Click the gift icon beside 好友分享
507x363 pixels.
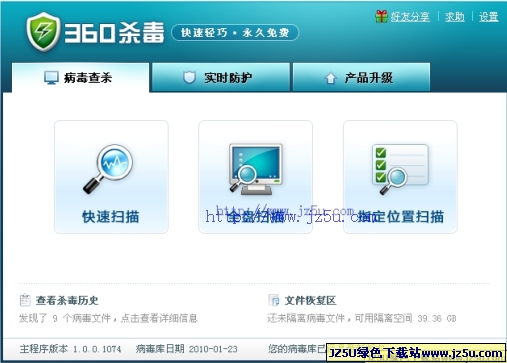(381, 16)
